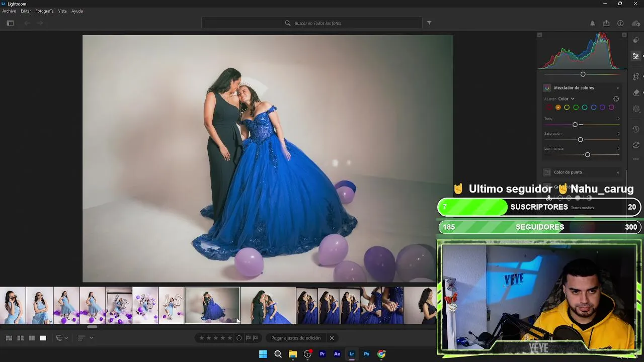The width and height of the screenshot is (644, 362).
Task: Rate photo with the fifth star
Action: coord(230,338)
